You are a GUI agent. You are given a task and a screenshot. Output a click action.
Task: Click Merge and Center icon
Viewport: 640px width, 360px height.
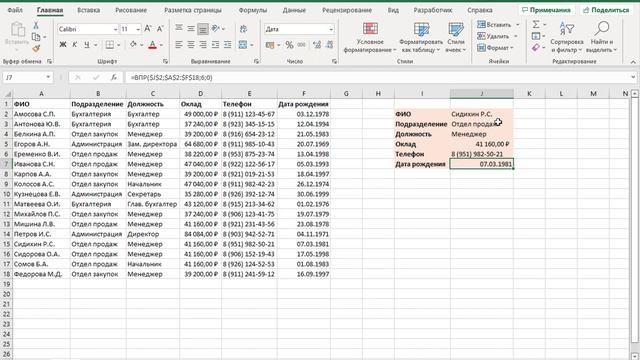243,44
